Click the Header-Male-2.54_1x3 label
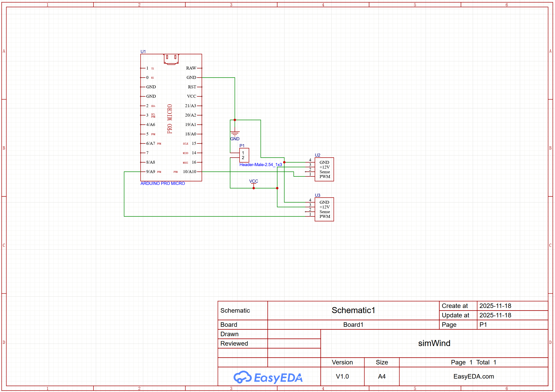Screen dimensions: 555x392 (261, 165)
